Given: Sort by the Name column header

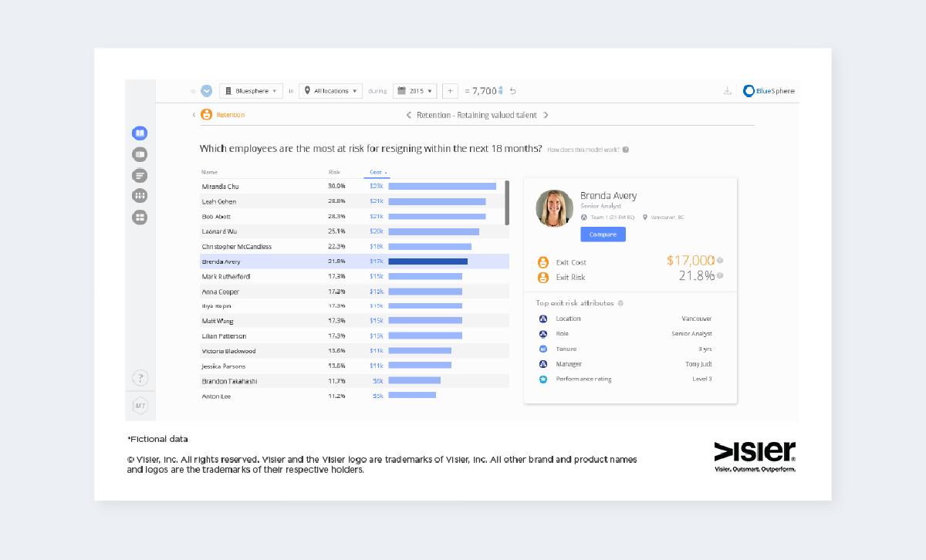Looking at the screenshot, I should coord(209,172).
